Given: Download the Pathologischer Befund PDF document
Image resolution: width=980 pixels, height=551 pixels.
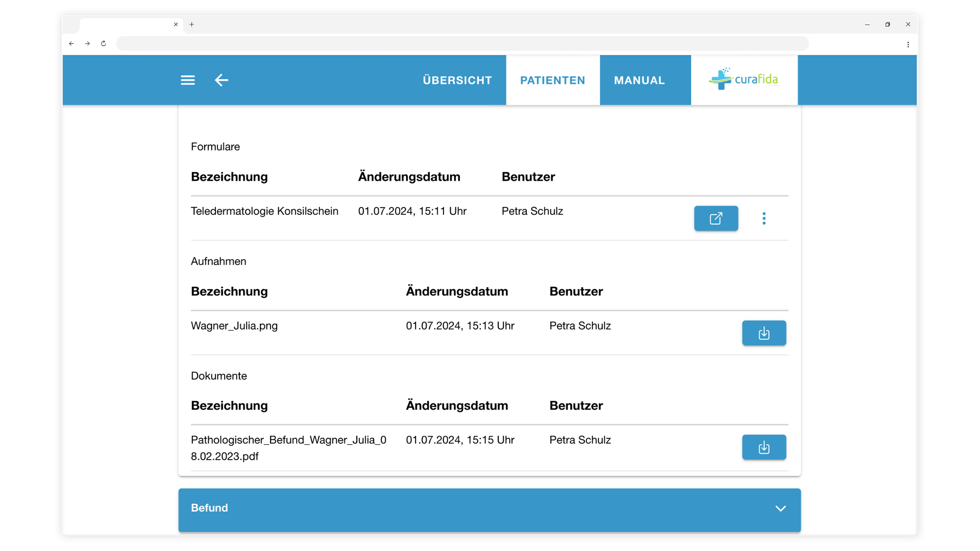Looking at the screenshot, I should [764, 447].
